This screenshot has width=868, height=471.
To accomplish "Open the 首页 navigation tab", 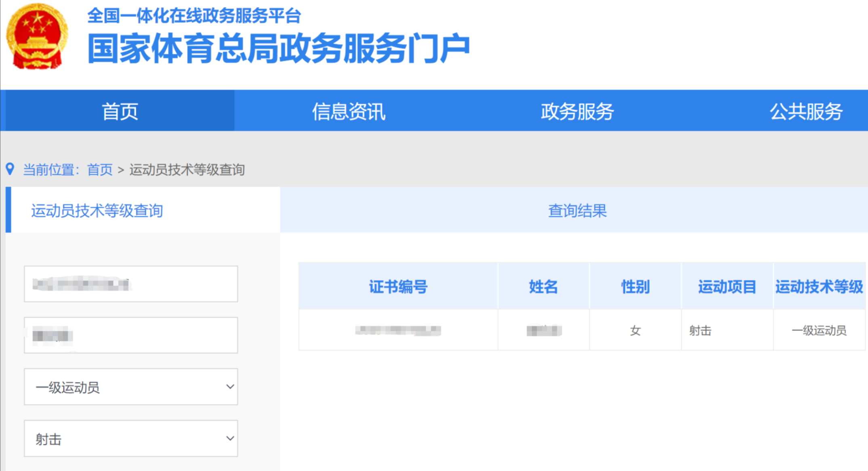I will [x=120, y=111].
